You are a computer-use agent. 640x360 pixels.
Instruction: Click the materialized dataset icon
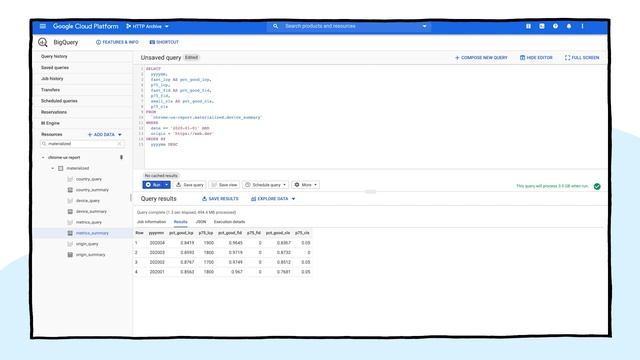(60, 168)
